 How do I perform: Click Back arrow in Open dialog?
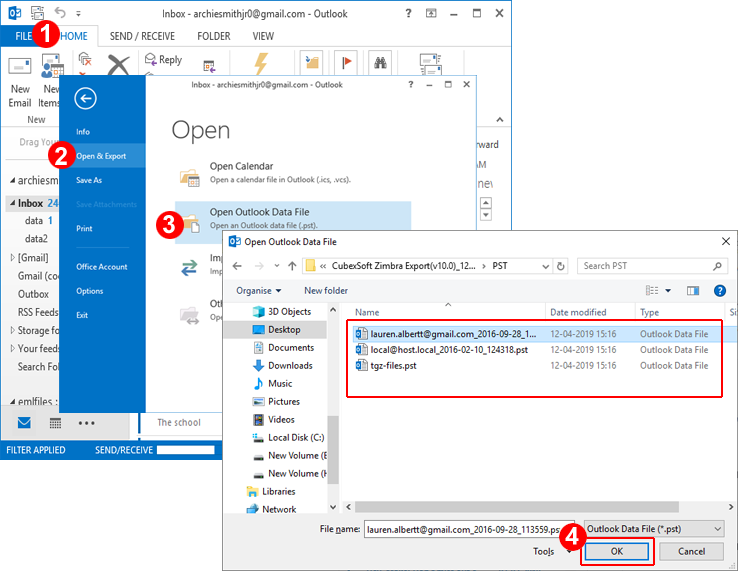pos(237,266)
